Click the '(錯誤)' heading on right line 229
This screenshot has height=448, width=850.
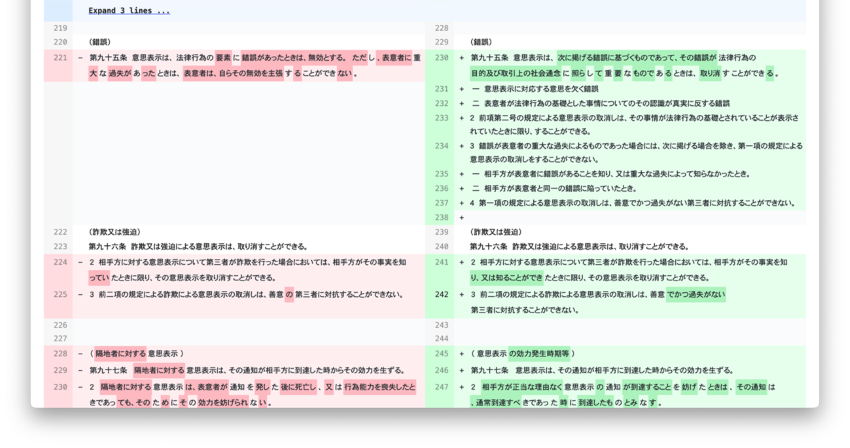pyautogui.click(x=481, y=42)
